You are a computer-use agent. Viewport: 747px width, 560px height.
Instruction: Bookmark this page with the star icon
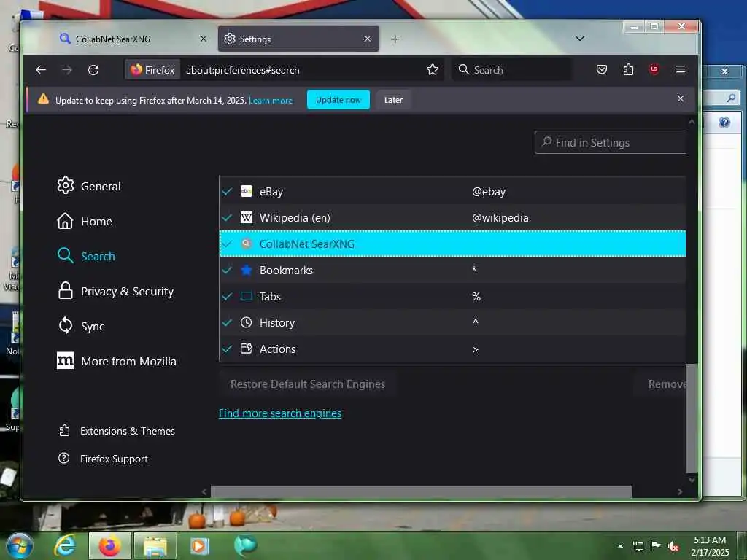(x=432, y=70)
